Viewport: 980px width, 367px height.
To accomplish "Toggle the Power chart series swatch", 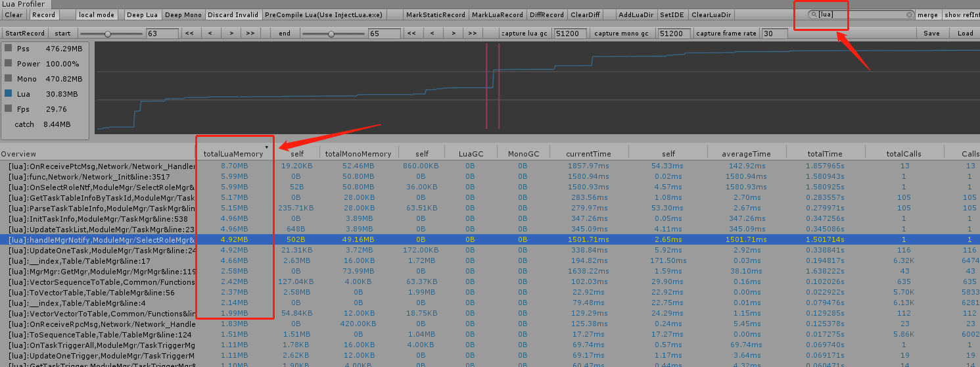I will click(x=9, y=64).
